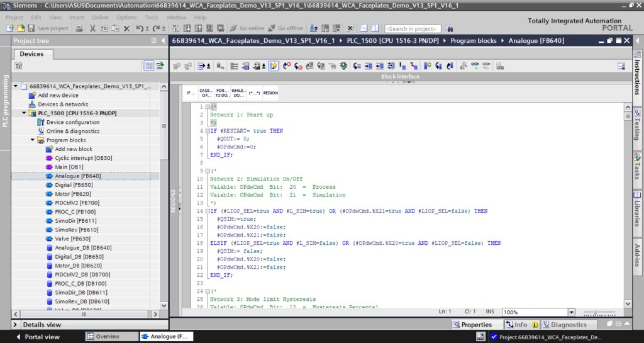Click the Go online button

click(247, 28)
